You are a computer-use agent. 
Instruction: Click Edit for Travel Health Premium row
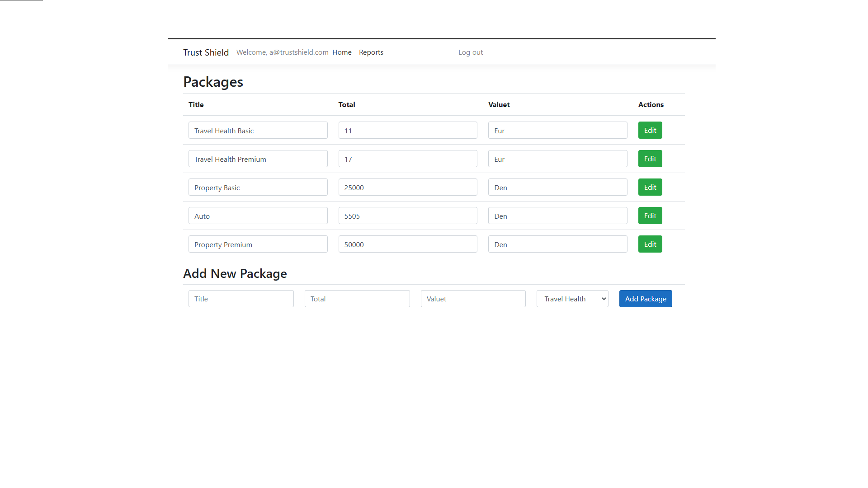point(650,159)
